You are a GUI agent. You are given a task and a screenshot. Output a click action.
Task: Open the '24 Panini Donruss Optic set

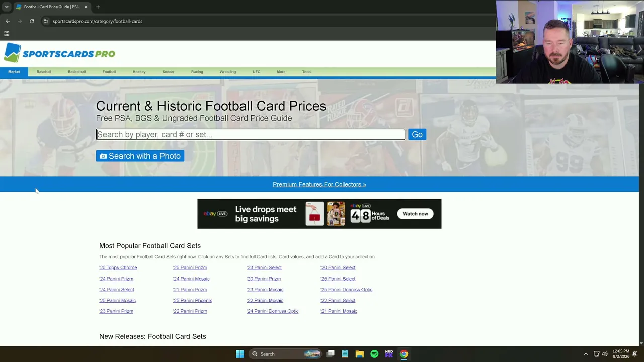(273, 311)
